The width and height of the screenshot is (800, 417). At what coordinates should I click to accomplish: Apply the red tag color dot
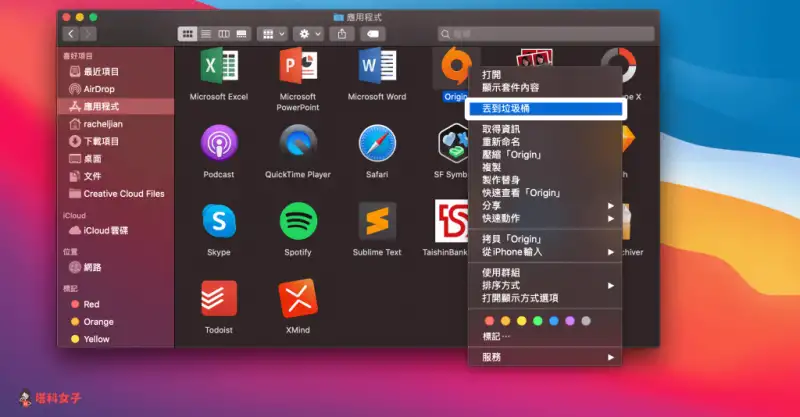[x=489, y=321]
